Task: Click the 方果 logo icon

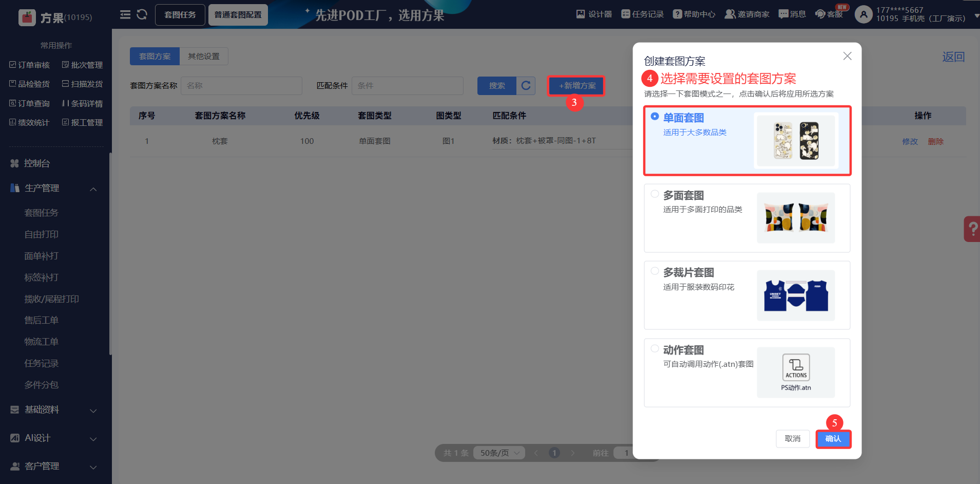Action: pos(27,17)
